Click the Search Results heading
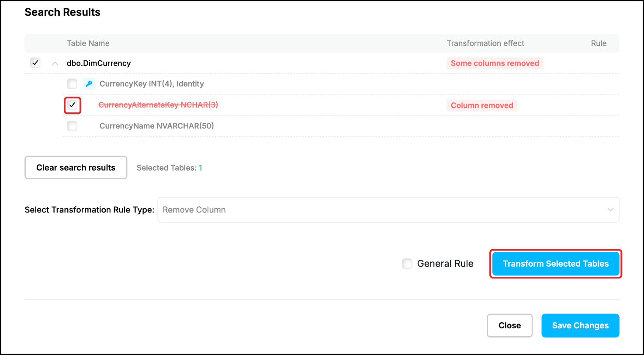Image resolution: width=644 pixels, height=355 pixels. (62, 12)
